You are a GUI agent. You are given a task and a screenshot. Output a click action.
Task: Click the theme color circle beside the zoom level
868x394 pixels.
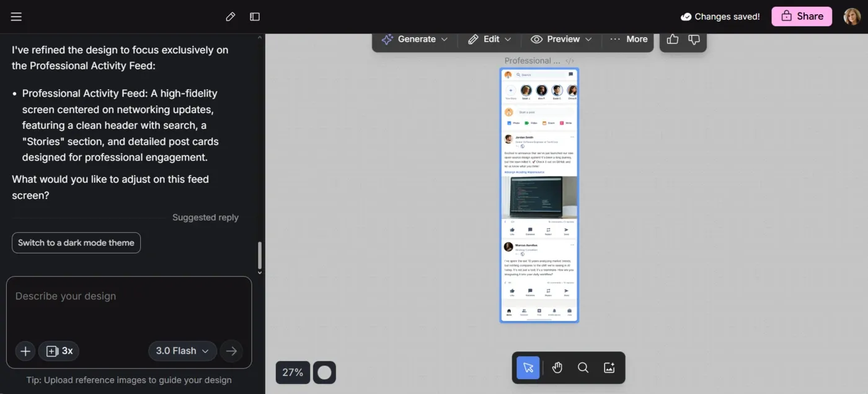[x=324, y=372]
